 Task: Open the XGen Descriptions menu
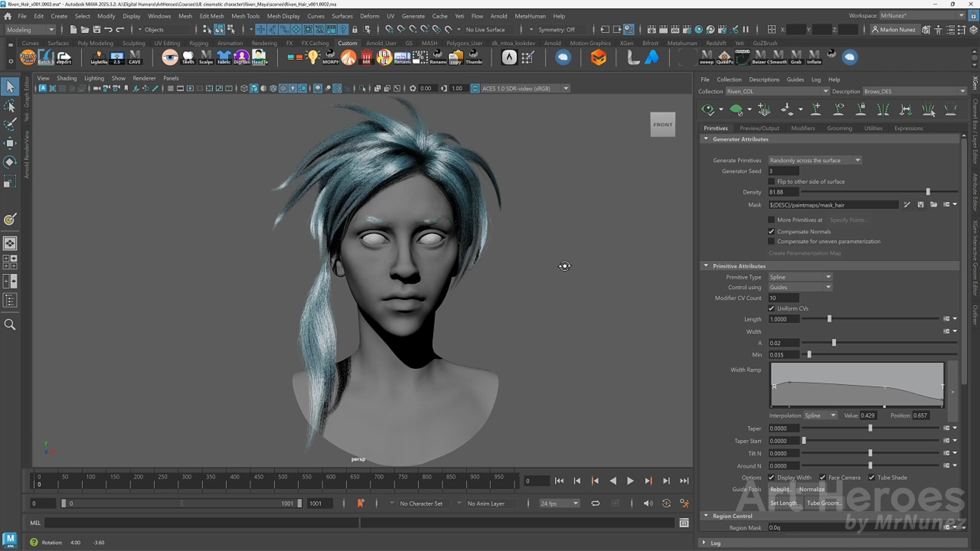(764, 80)
